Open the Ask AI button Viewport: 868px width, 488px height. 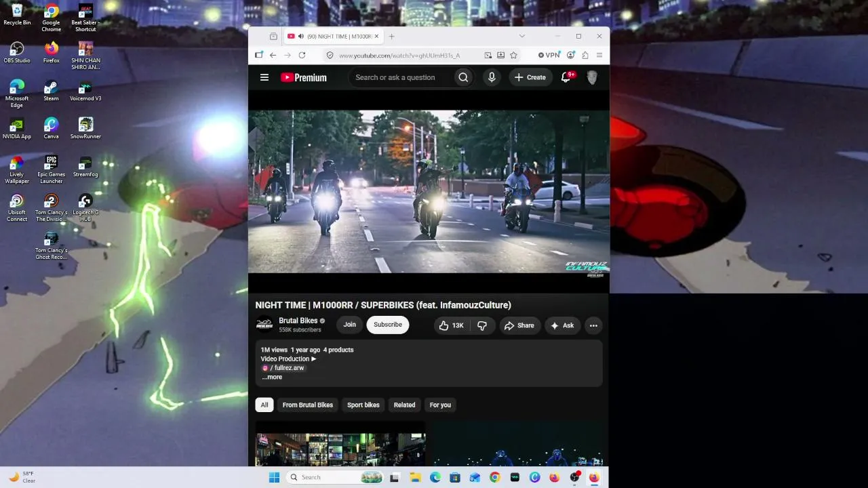[x=562, y=325]
